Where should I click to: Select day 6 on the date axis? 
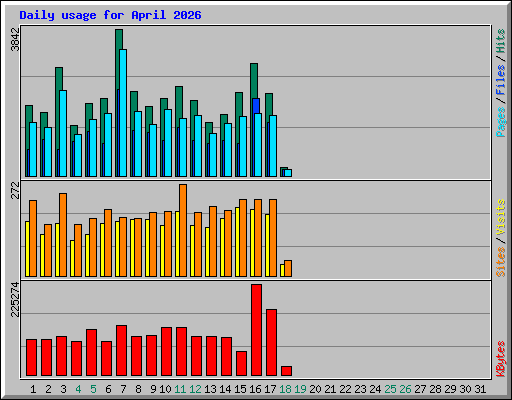[108, 389]
